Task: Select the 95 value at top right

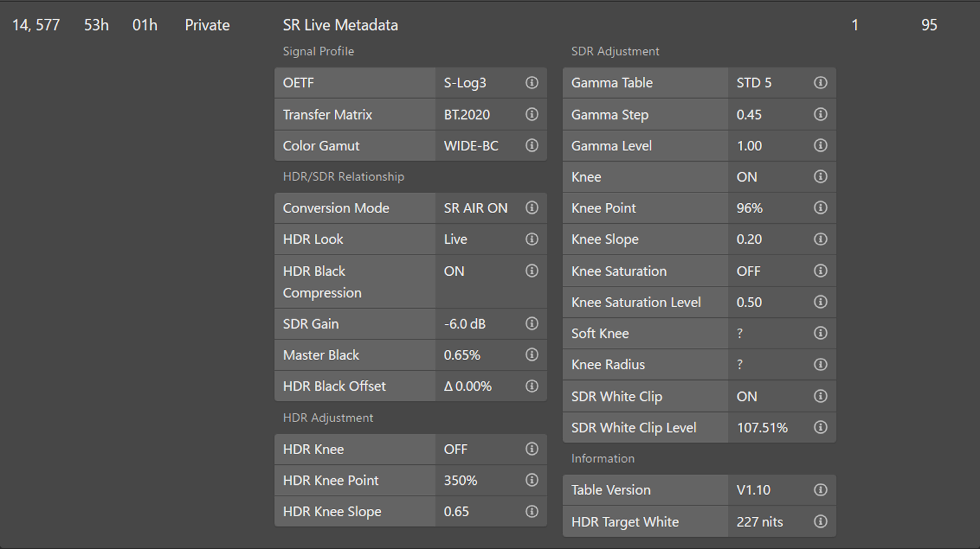Action: pos(929,25)
